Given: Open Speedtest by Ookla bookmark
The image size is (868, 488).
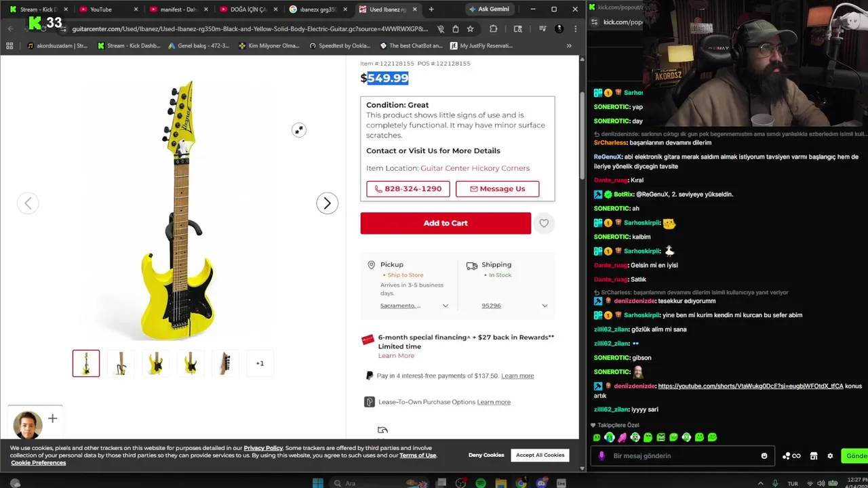Looking at the screenshot, I should 339,46.
